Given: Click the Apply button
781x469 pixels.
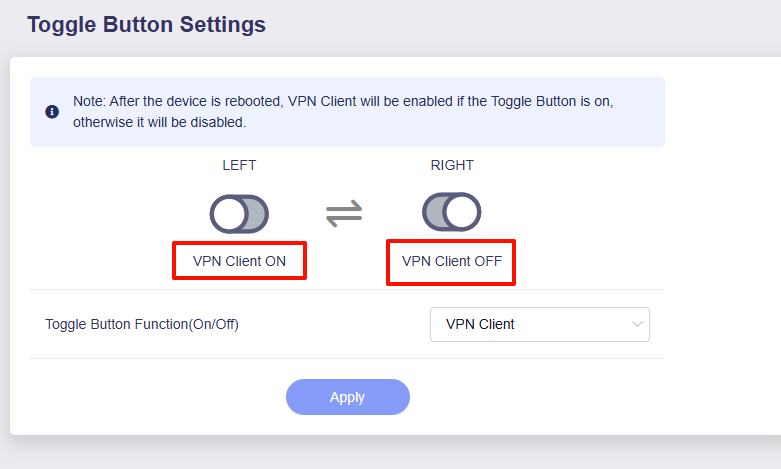Looking at the screenshot, I should 347,397.
